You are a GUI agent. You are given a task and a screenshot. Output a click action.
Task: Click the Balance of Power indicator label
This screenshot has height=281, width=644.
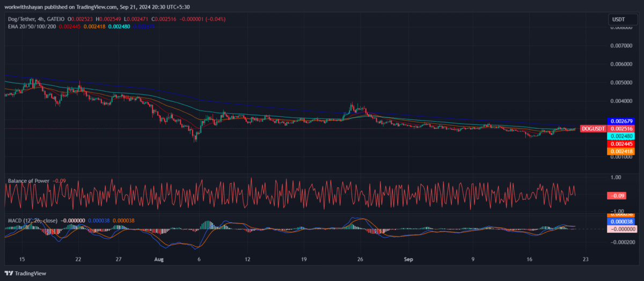click(x=29, y=181)
